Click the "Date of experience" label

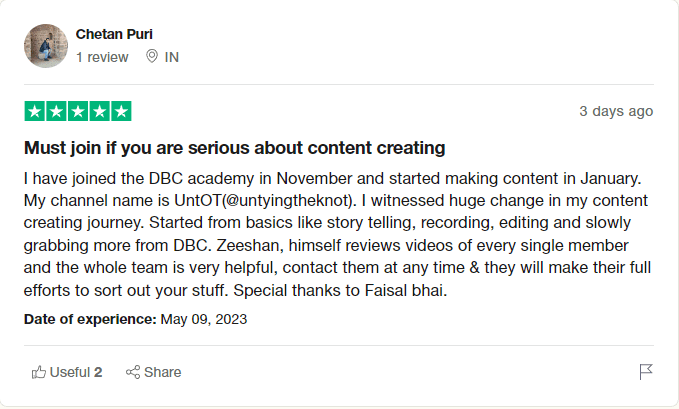pos(90,319)
